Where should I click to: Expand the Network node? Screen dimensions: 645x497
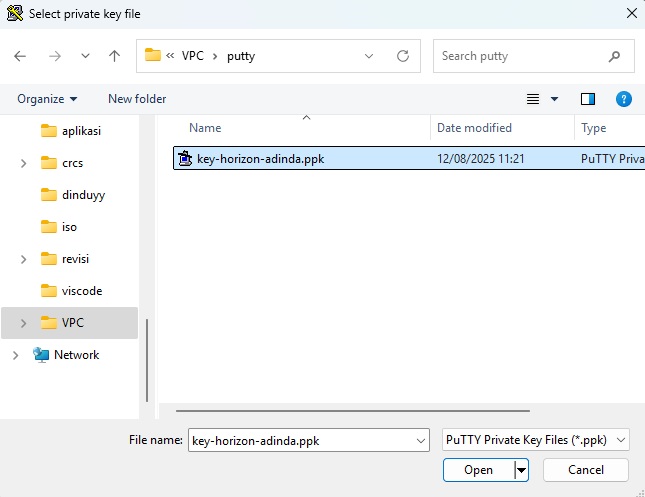15,355
